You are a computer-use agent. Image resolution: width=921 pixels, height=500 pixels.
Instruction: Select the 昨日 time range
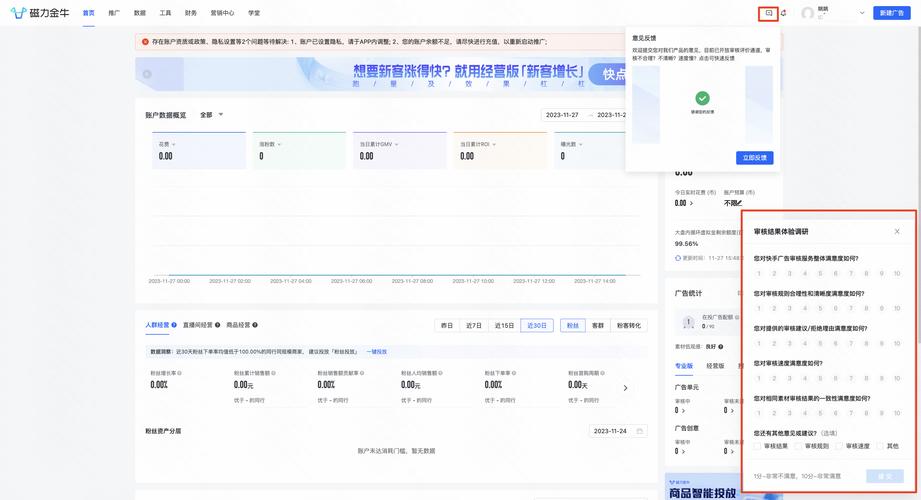point(447,325)
